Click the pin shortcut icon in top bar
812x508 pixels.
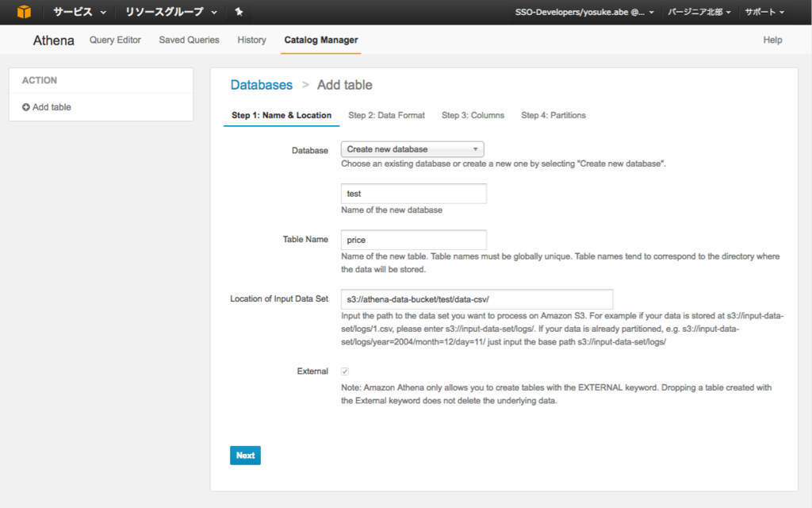pos(239,11)
